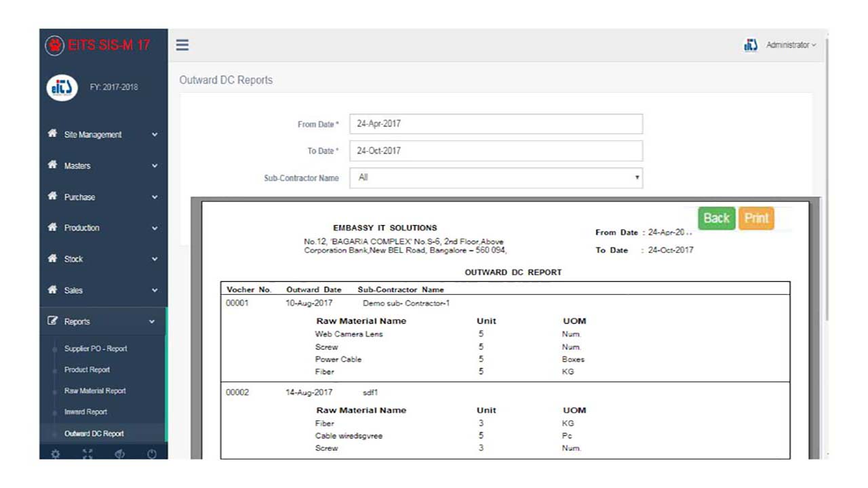The image size is (868, 488).
Task: Click the home icon beside Stock
Action: pyautogui.click(x=52, y=259)
